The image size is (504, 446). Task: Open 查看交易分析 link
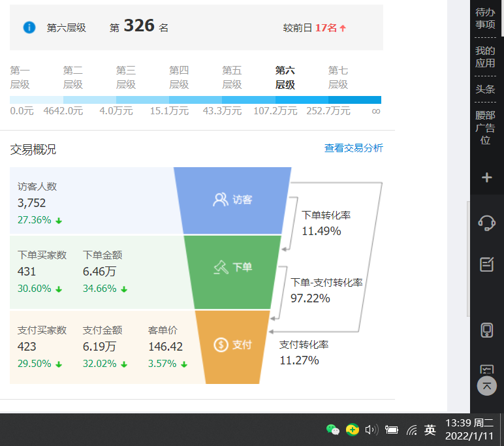(354, 148)
